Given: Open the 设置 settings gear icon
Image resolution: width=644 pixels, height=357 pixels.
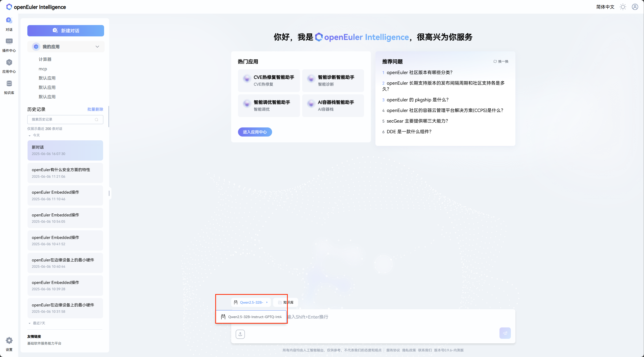Looking at the screenshot, I should [9, 341].
